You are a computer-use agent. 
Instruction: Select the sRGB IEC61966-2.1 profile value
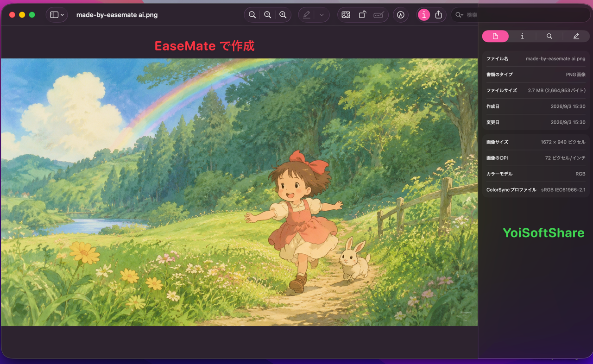563,190
